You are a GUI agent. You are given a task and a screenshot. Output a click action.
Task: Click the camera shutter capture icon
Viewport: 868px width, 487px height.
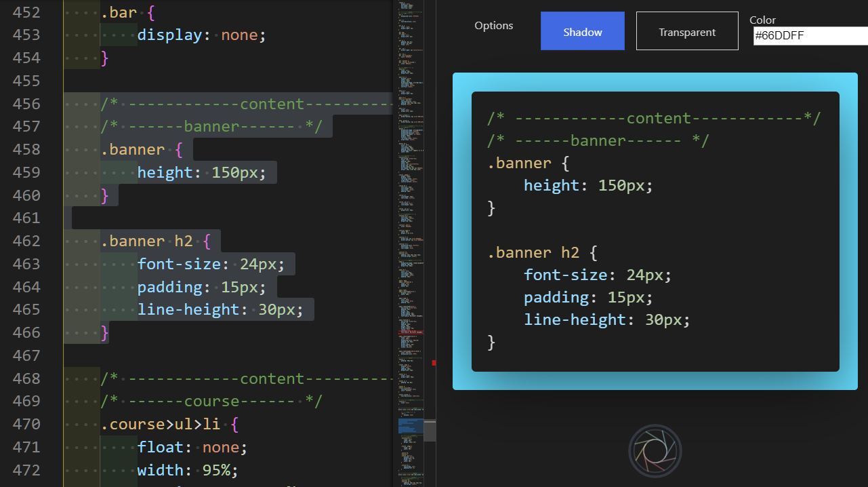point(655,451)
